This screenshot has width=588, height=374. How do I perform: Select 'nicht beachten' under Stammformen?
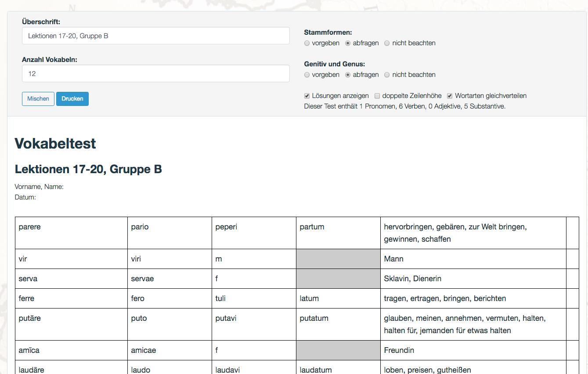(387, 43)
